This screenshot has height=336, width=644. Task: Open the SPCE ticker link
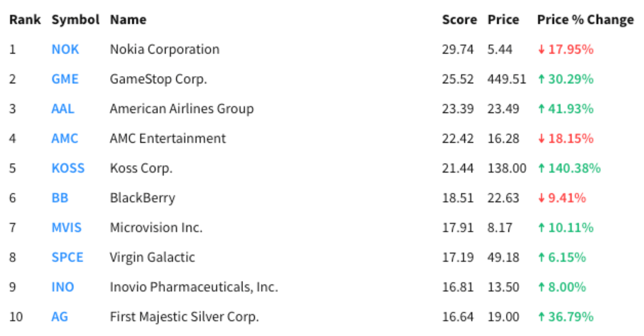click(x=68, y=257)
